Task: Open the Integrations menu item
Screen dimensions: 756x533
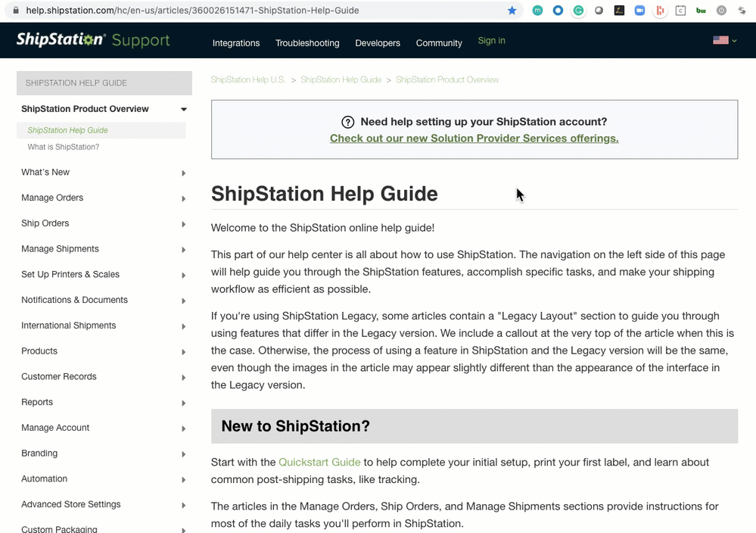Action: coord(236,43)
